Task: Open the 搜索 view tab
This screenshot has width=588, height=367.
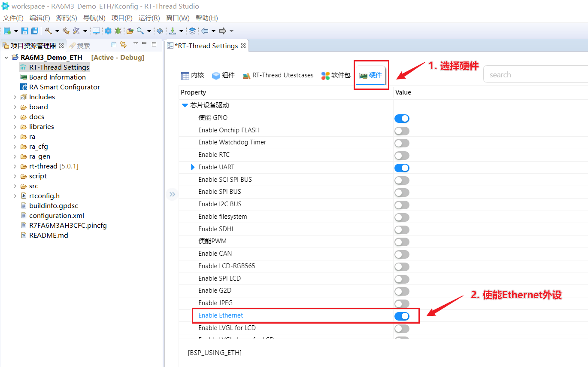Action: pos(79,46)
